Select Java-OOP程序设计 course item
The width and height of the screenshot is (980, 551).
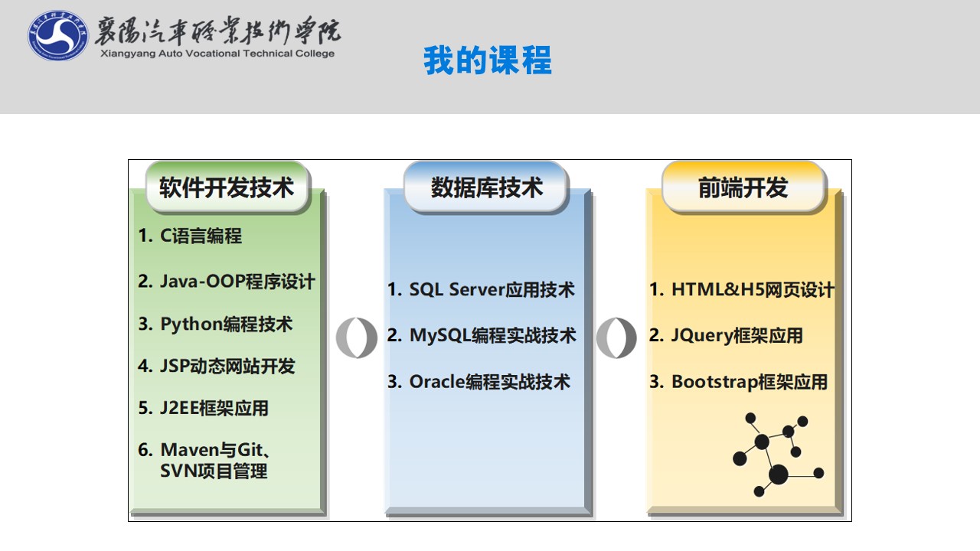(227, 281)
